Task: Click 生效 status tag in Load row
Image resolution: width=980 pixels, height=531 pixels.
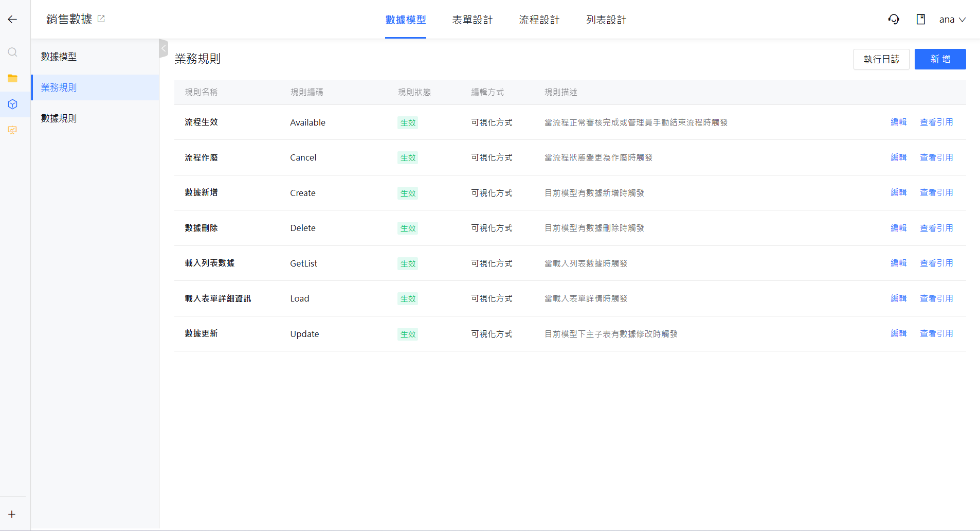Action: point(408,299)
